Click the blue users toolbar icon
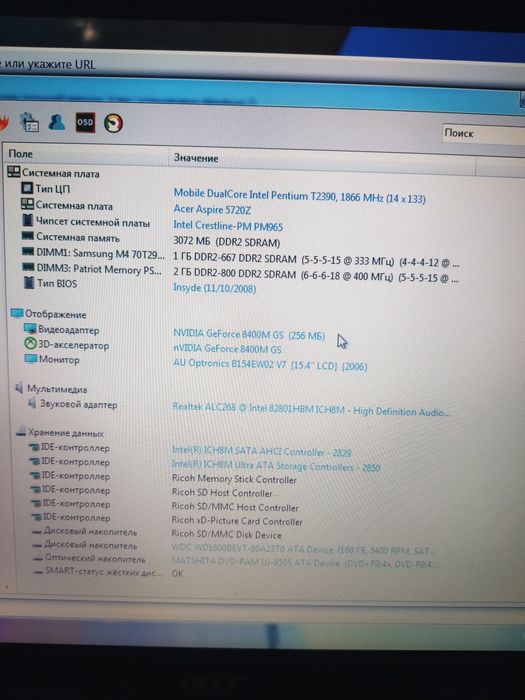Screen dimensions: 525x700 57,121
